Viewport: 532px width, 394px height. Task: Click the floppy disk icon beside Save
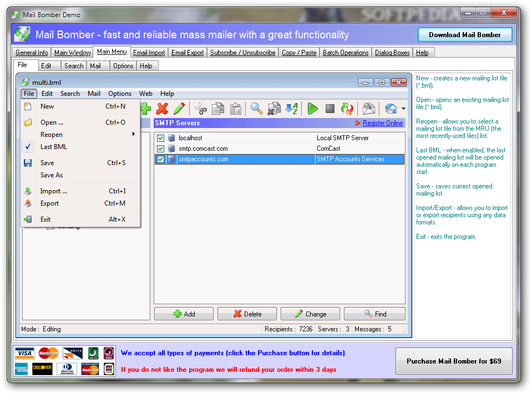[28, 163]
